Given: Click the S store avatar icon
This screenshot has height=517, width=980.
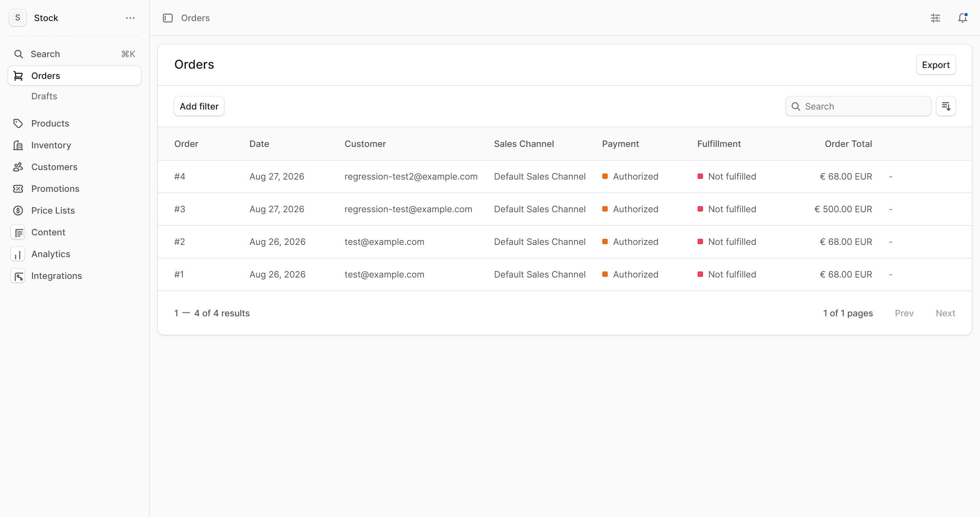Looking at the screenshot, I should point(17,18).
